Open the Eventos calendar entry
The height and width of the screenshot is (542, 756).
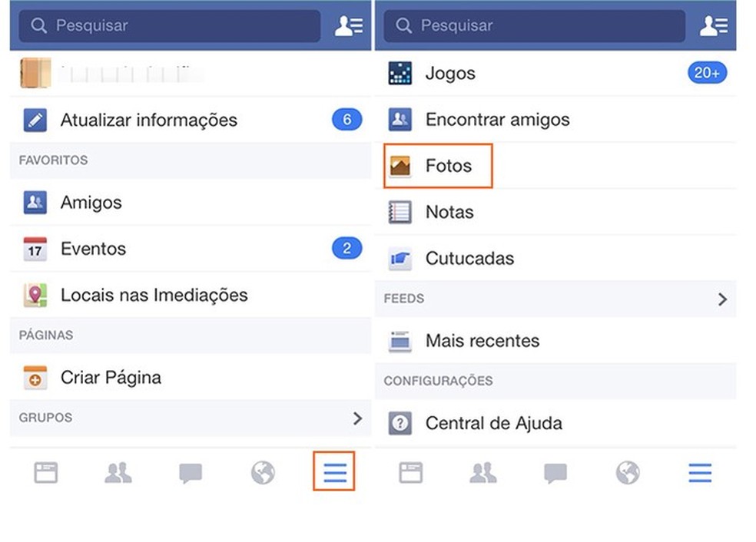pyautogui.click(x=93, y=249)
